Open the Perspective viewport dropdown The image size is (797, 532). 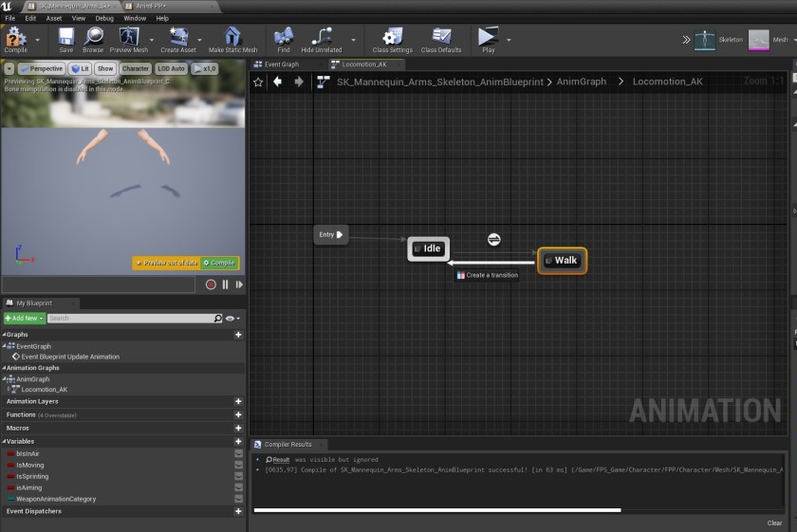pos(41,68)
